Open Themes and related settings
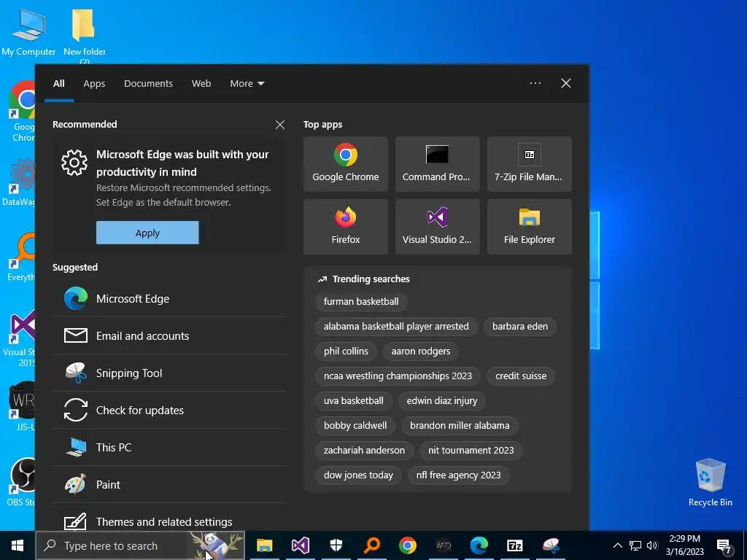The image size is (747, 560). click(169, 519)
